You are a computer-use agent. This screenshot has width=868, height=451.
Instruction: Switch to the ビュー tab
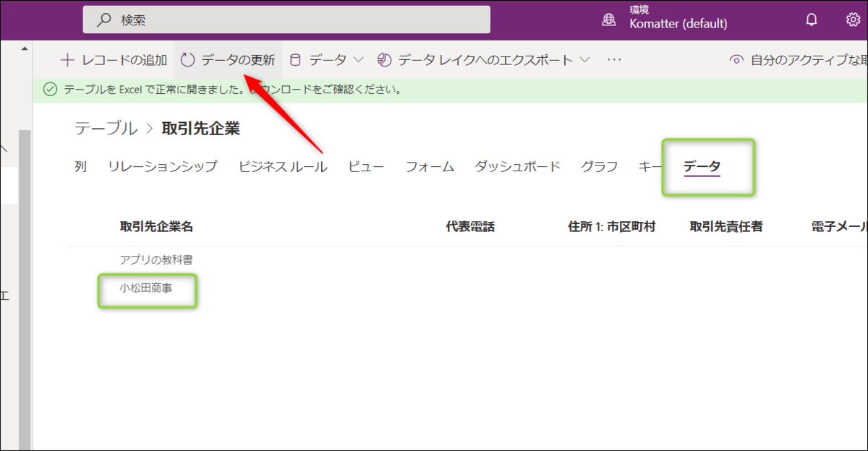pyautogui.click(x=367, y=166)
